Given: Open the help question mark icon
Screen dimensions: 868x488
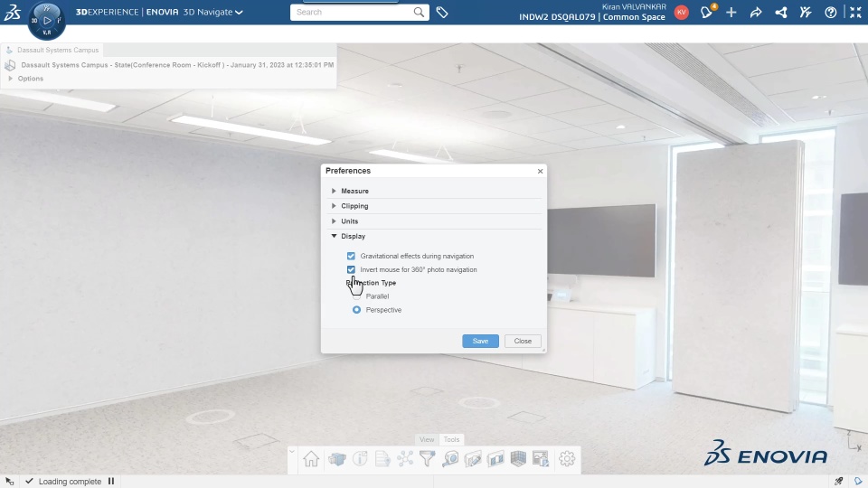Looking at the screenshot, I should pos(830,12).
